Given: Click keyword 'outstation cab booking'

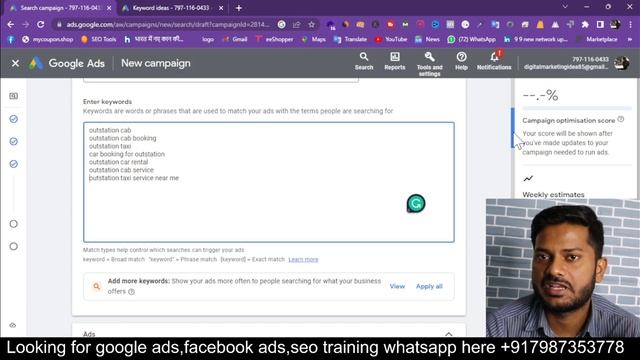Looking at the screenshot, I should [x=122, y=138].
